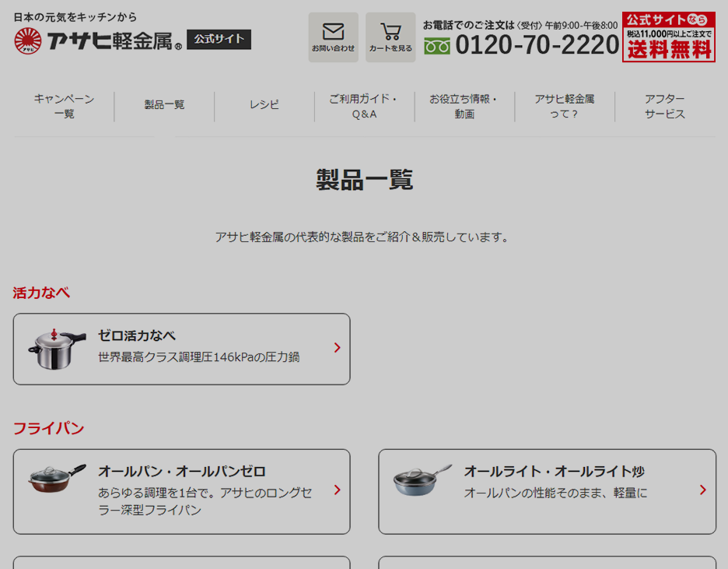
Task: Click the phone number 0120-70-2220
Action: [537, 45]
